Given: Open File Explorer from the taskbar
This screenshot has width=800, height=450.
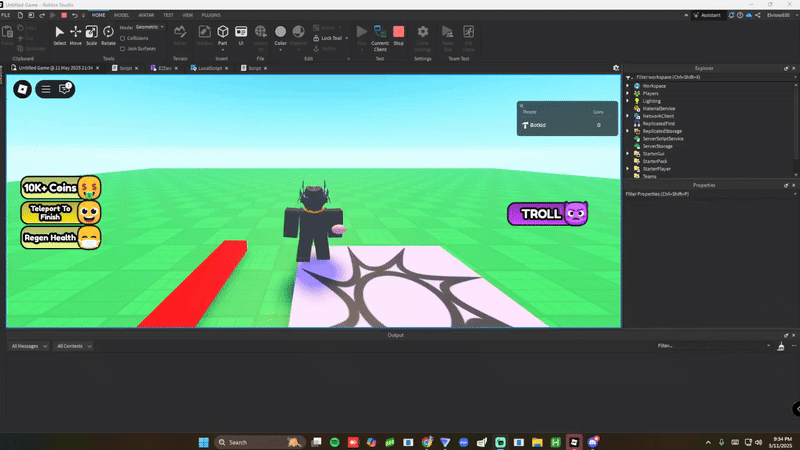Looking at the screenshot, I should coord(537,442).
